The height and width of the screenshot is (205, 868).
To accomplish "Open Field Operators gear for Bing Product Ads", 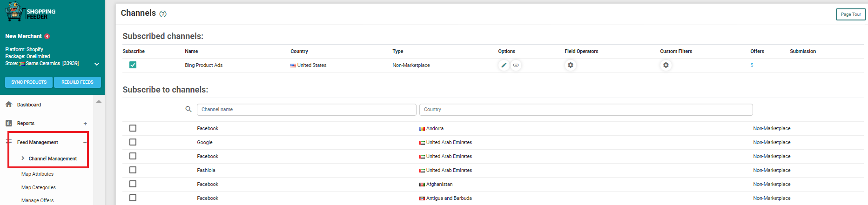I will (x=570, y=65).
